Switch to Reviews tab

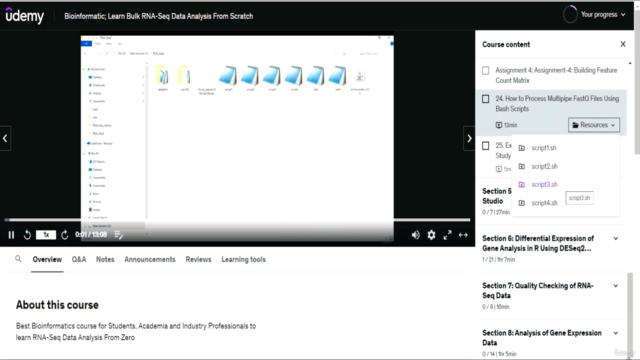(198, 259)
